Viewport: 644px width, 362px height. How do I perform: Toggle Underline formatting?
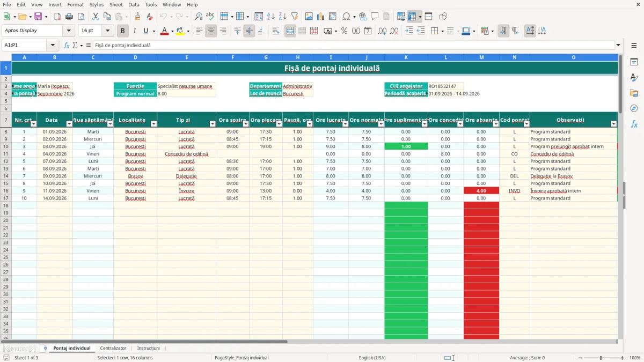tap(146, 31)
